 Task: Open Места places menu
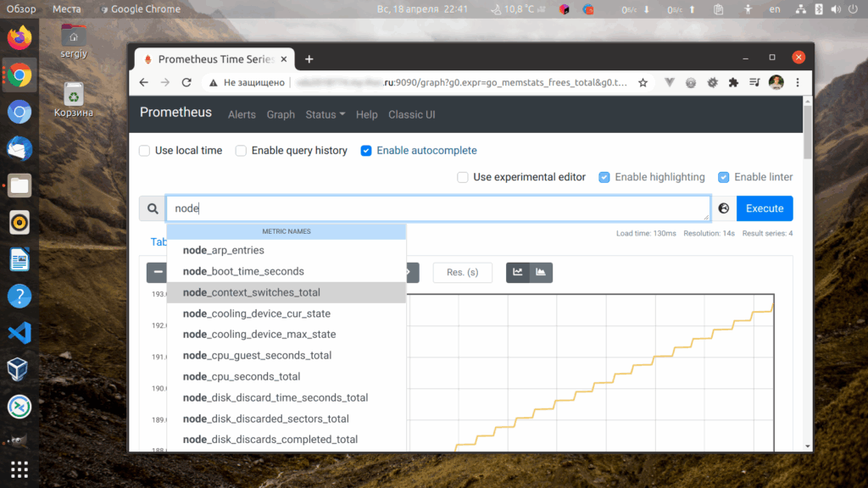[x=66, y=8]
